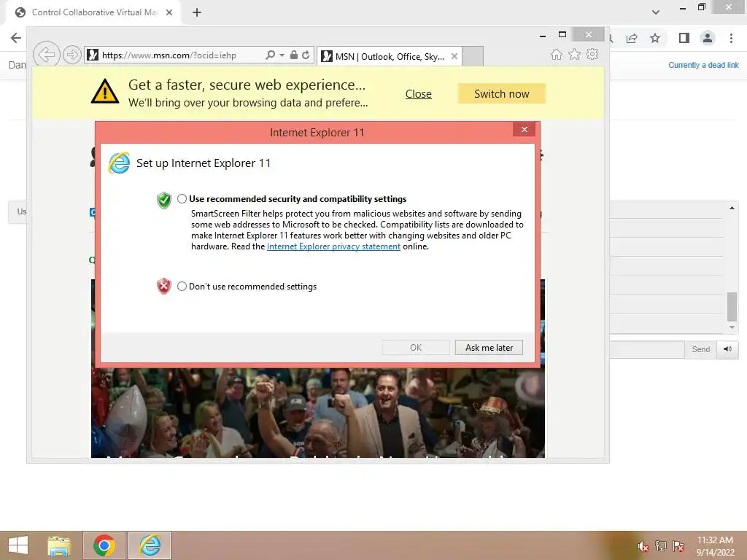Maximize the Internet Explorer window
The height and width of the screenshot is (560, 747).
(x=562, y=35)
